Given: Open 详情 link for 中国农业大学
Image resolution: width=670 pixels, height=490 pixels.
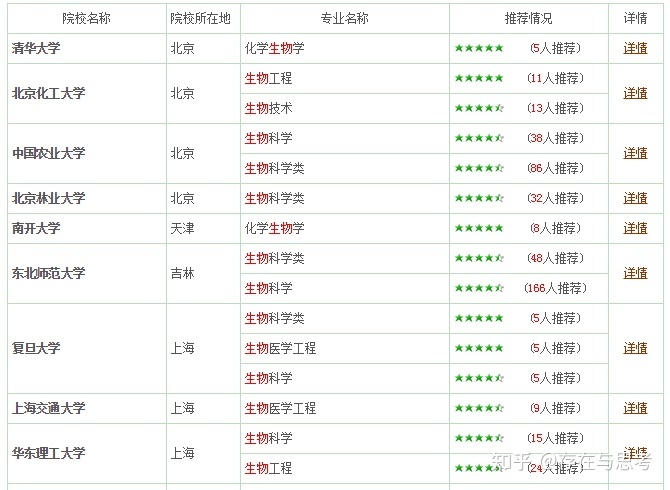Looking at the screenshot, I should (x=635, y=153).
